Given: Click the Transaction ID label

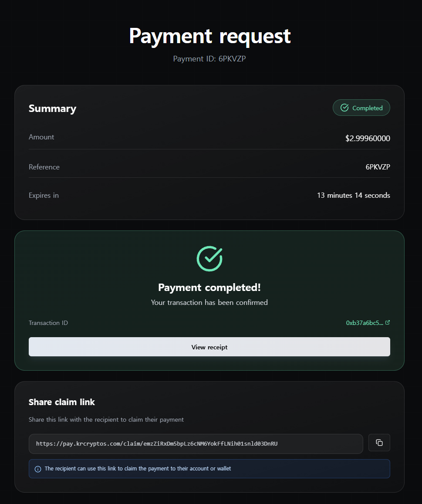Looking at the screenshot, I should click(48, 323).
